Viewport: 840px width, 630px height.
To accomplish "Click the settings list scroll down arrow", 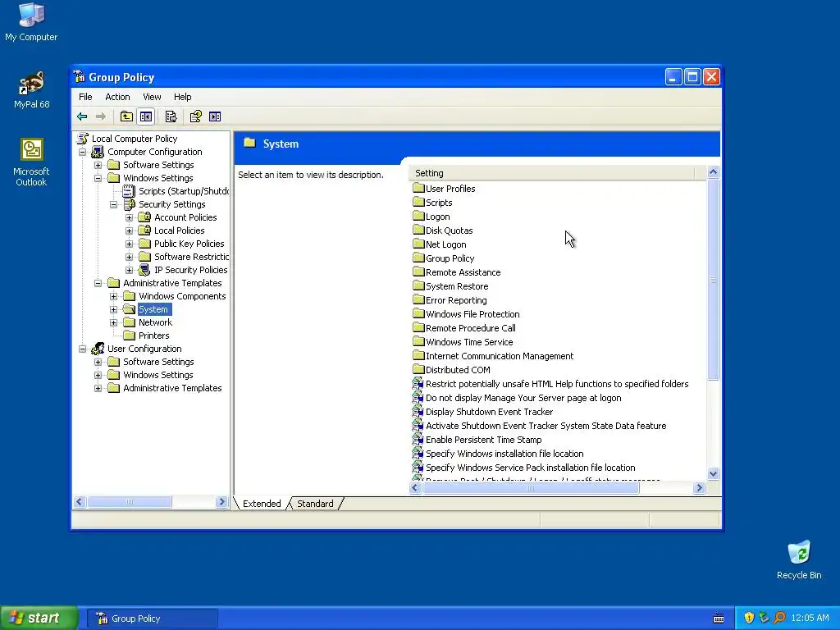I will tap(713, 473).
